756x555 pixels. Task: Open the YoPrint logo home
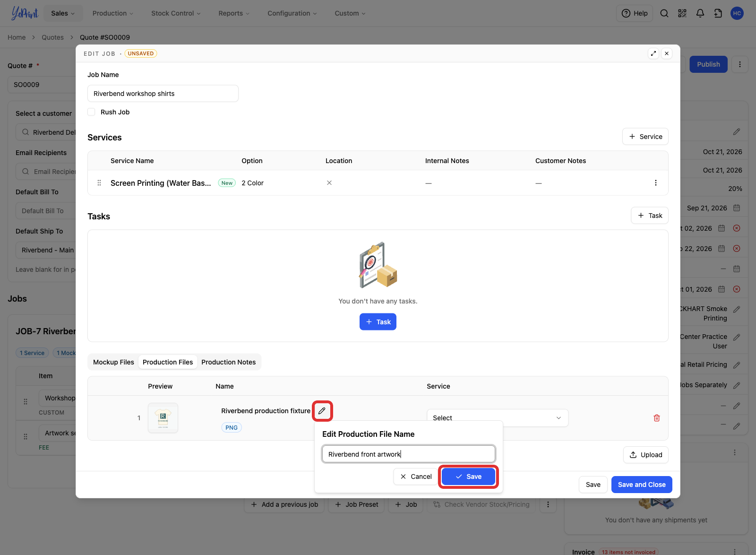25,13
